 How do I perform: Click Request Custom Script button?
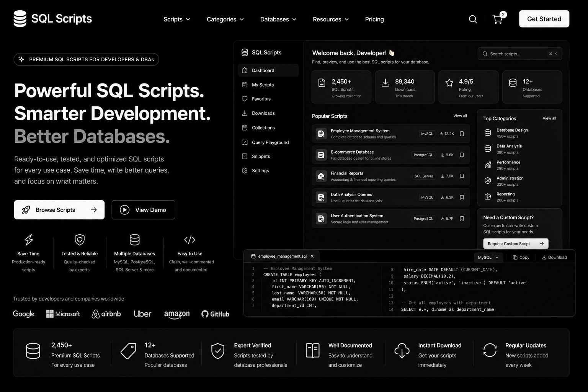(x=516, y=243)
